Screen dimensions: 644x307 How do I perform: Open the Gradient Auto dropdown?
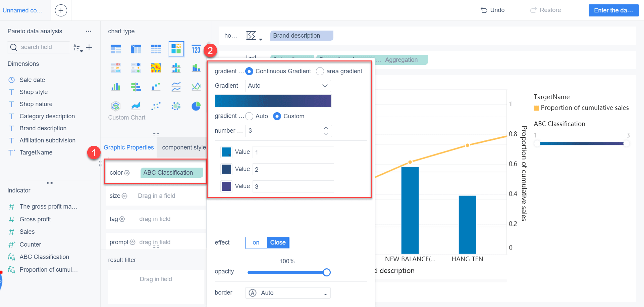click(288, 86)
